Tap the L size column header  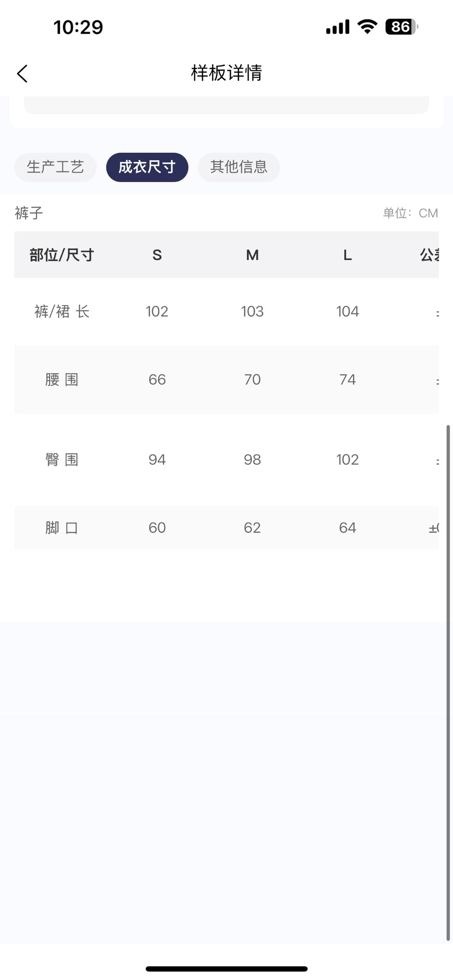click(x=347, y=255)
